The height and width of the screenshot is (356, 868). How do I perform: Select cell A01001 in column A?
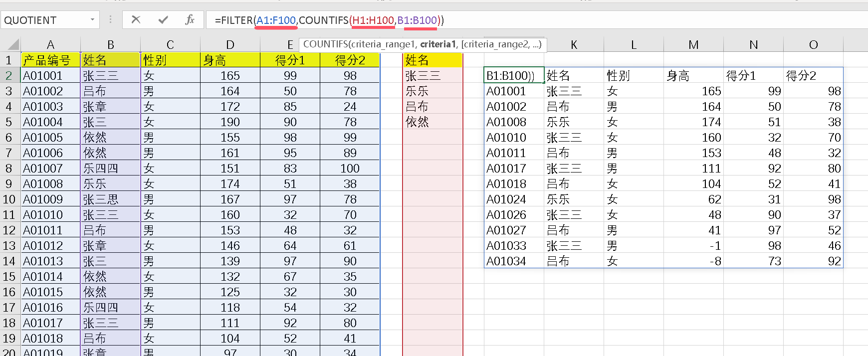pyautogui.click(x=50, y=75)
